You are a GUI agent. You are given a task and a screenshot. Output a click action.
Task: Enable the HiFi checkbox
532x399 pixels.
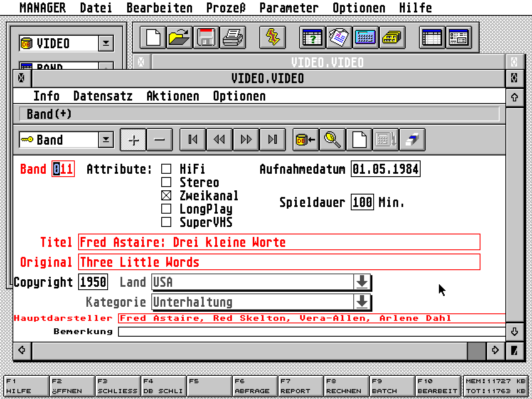tap(166, 169)
